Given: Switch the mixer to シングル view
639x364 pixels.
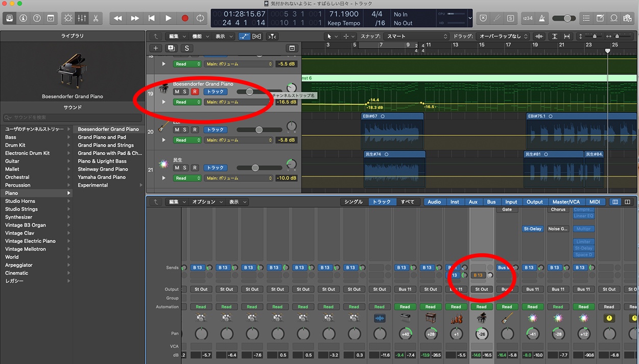Looking at the screenshot, I should (x=353, y=202).
